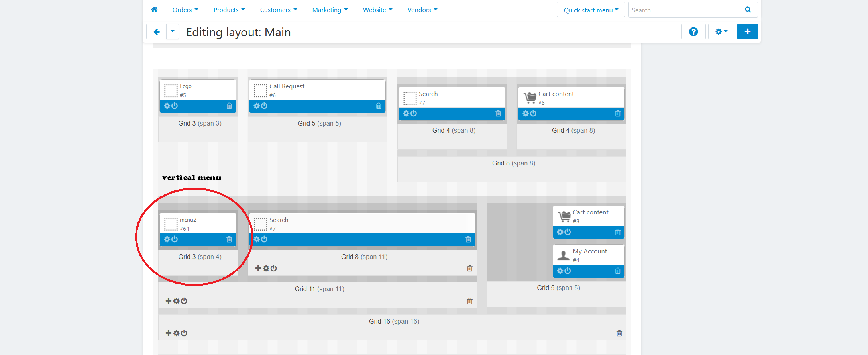Toggle Grid 11 (span 11) power switch

coord(184,301)
